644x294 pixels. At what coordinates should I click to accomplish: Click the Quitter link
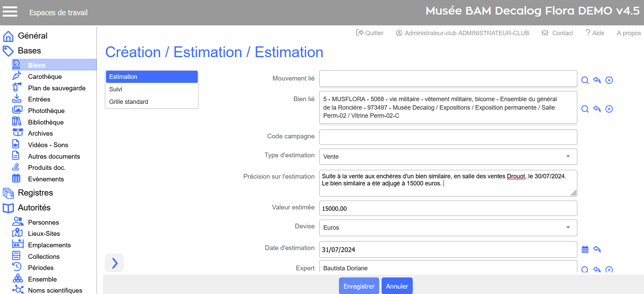pyautogui.click(x=370, y=33)
